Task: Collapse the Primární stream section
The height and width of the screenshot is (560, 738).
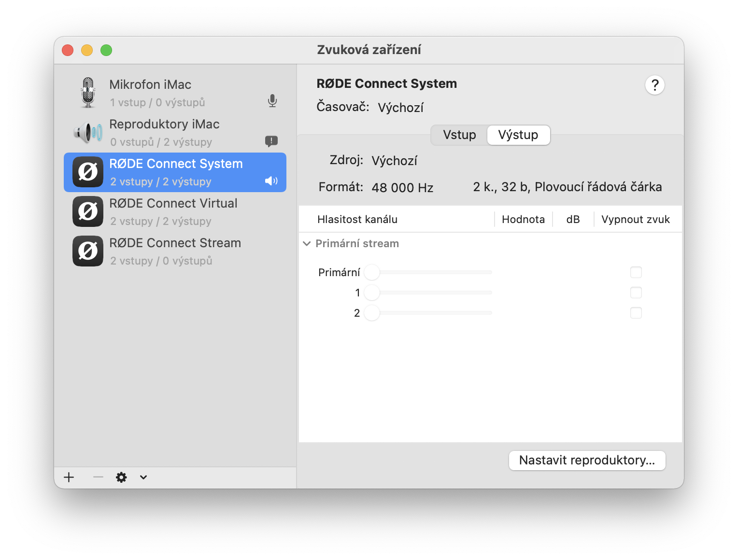Action: click(x=307, y=244)
